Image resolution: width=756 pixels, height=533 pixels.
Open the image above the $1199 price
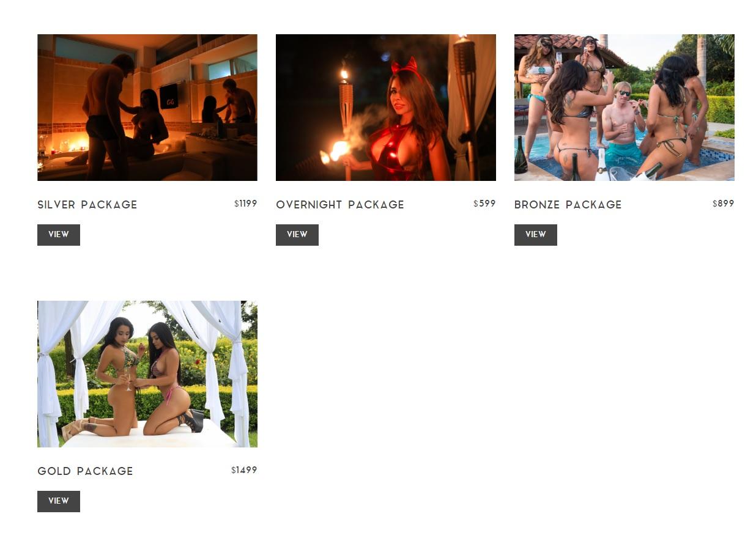[147, 108]
